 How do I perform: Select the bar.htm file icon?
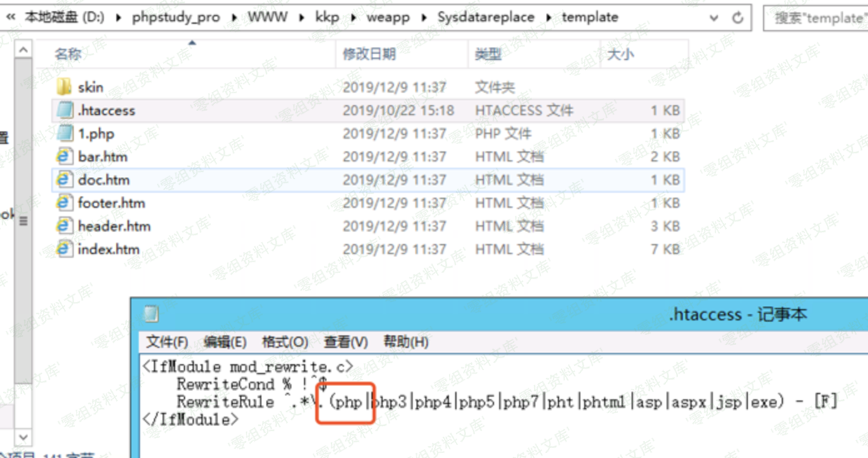(64, 156)
